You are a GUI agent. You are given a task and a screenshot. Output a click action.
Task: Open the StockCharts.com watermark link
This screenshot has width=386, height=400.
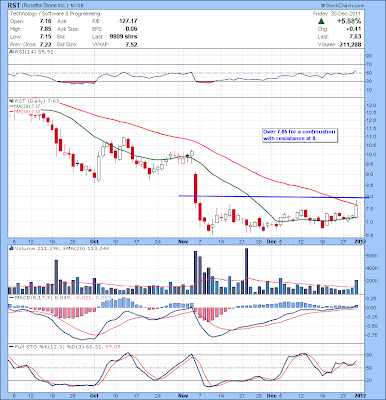tap(343, 6)
